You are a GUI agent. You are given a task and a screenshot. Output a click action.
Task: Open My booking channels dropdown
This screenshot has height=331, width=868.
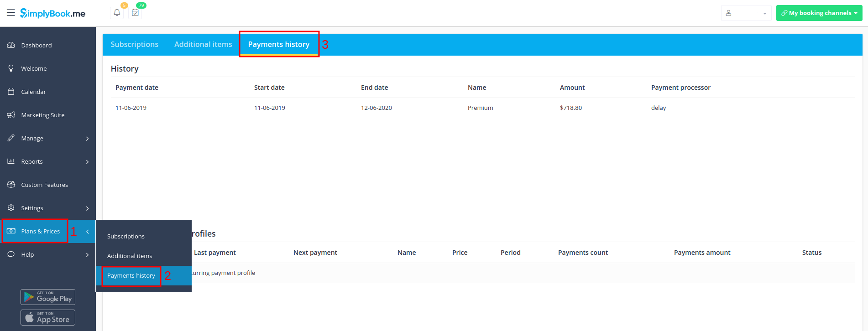[819, 13]
